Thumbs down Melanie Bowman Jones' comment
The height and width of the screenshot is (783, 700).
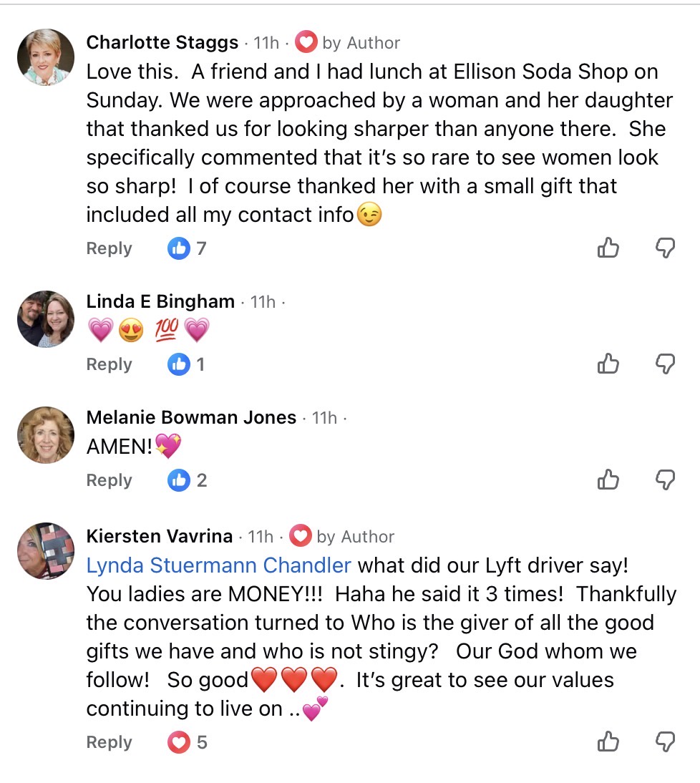click(x=666, y=480)
